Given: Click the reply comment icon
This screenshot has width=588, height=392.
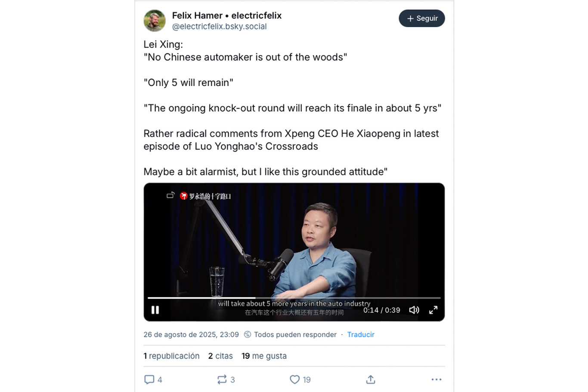Looking at the screenshot, I should point(149,380).
